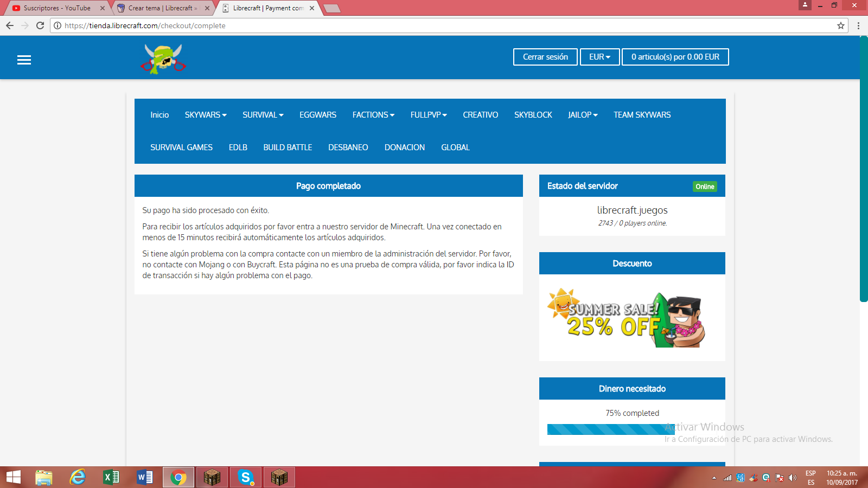Open the second Minecraft crafting-table taskbar icon
This screenshot has width=868, height=488.
(279, 477)
